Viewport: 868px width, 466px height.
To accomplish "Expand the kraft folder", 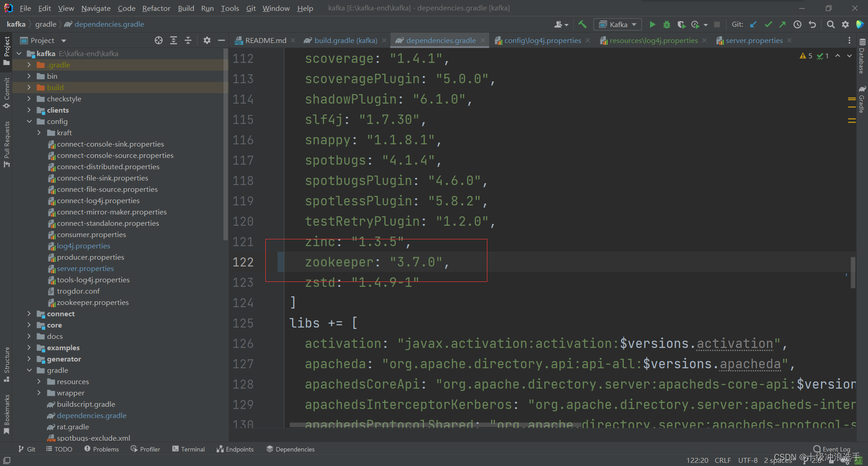I will [x=39, y=133].
